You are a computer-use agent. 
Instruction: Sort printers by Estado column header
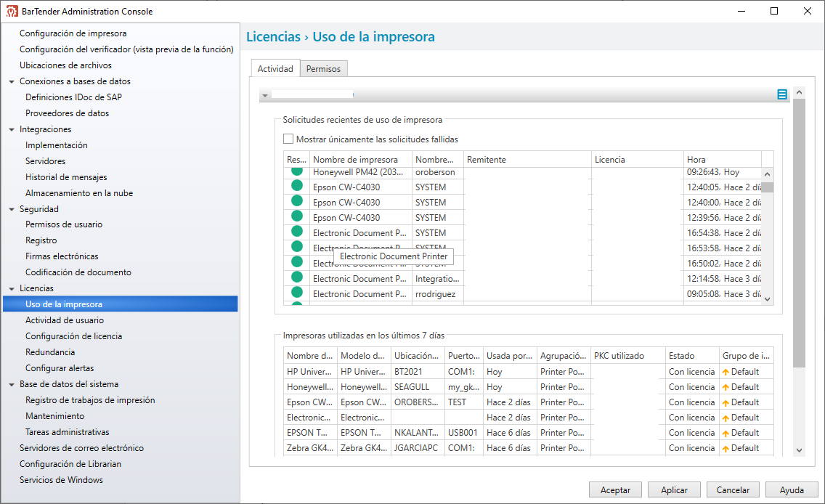coord(692,356)
